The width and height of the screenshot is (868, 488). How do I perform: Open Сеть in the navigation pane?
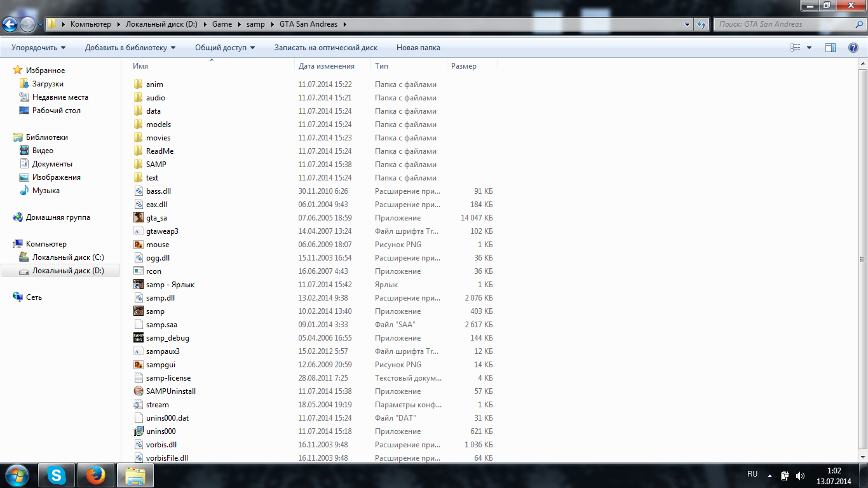tap(34, 297)
